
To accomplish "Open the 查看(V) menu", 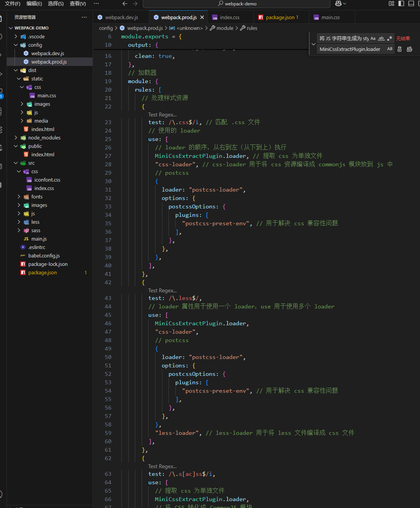I will pyautogui.click(x=78, y=3).
